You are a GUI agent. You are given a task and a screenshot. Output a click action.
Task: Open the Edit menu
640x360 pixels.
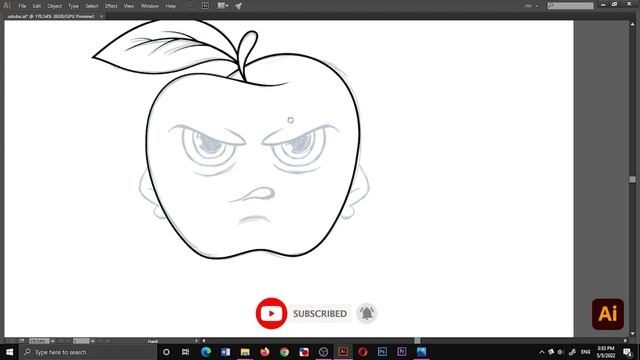[37, 6]
